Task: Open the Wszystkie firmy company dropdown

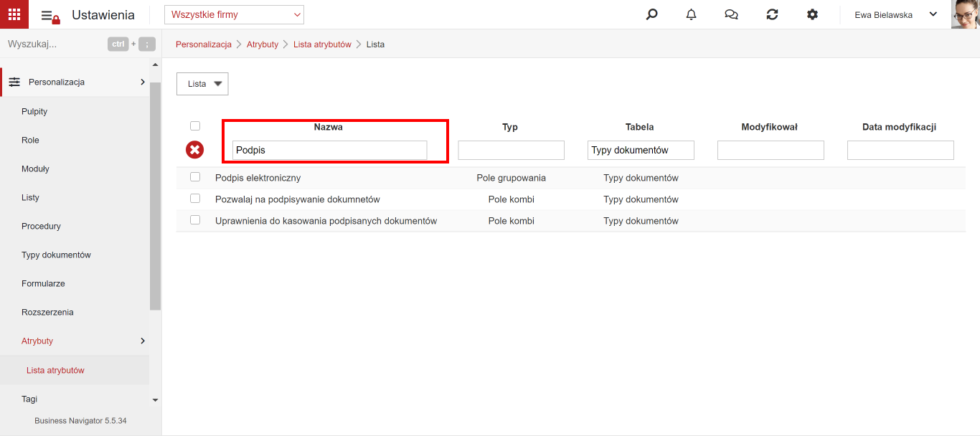Action: (x=234, y=14)
